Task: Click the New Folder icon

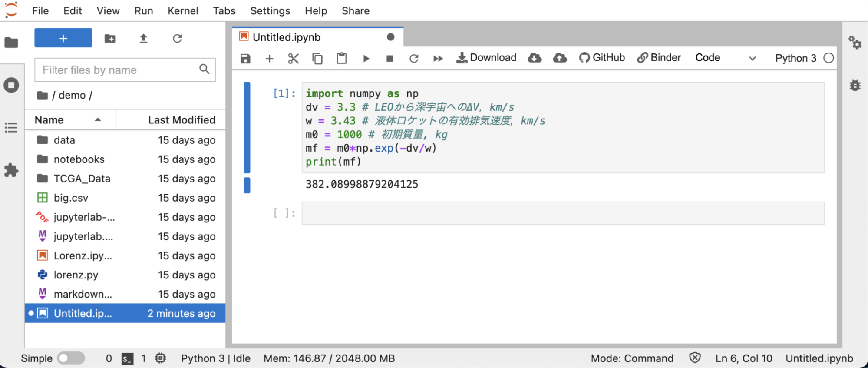Action: pos(110,38)
